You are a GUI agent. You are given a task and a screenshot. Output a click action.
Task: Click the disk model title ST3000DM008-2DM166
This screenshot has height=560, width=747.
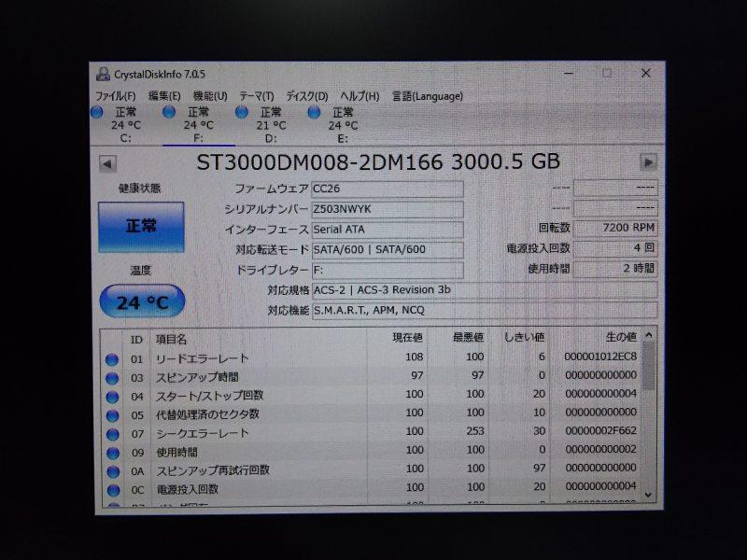click(319, 162)
